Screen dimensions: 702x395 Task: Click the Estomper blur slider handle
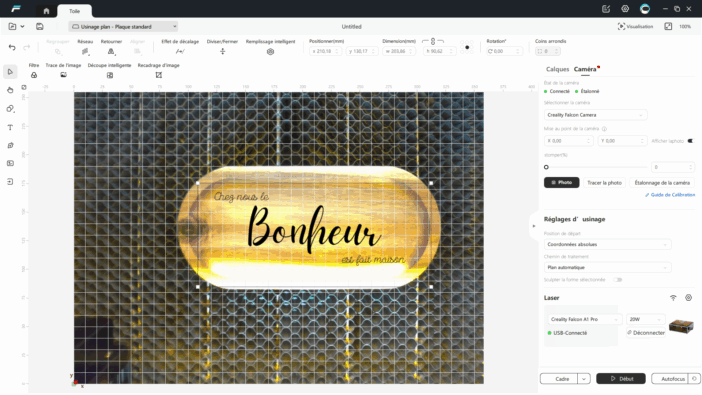pyautogui.click(x=546, y=167)
